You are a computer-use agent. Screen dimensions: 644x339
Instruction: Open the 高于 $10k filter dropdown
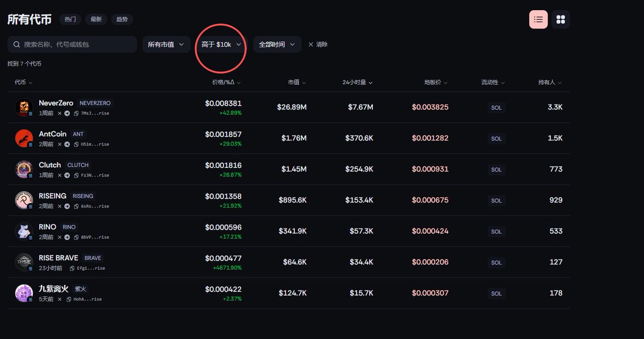tap(222, 45)
